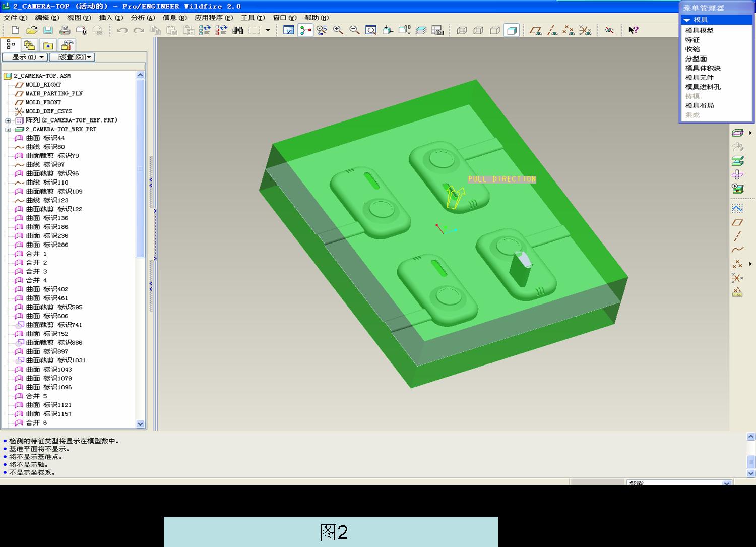Open the 应用程序 menu
This screenshot has height=547, width=756.
[x=214, y=18]
